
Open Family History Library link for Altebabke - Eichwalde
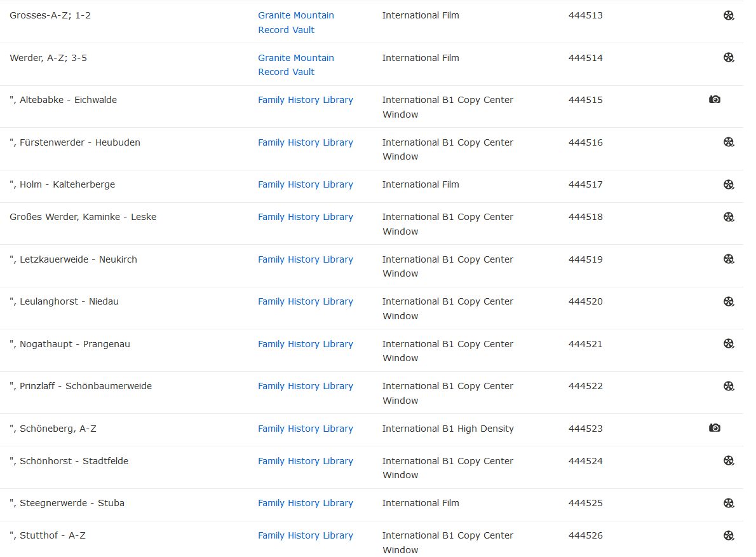click(305, 100)
